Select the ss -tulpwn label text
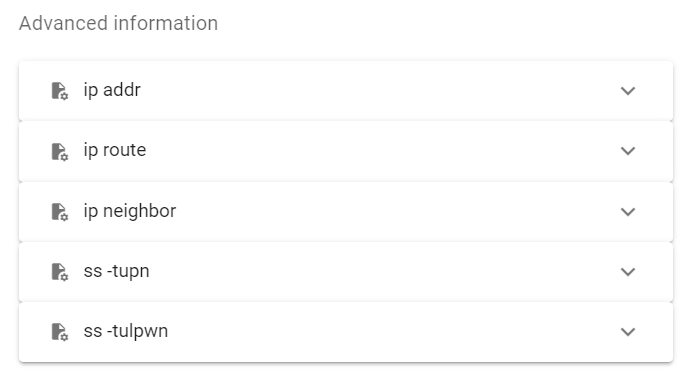Screen dimensions: 691x375 pyautogui.click(x=126, y=331)
